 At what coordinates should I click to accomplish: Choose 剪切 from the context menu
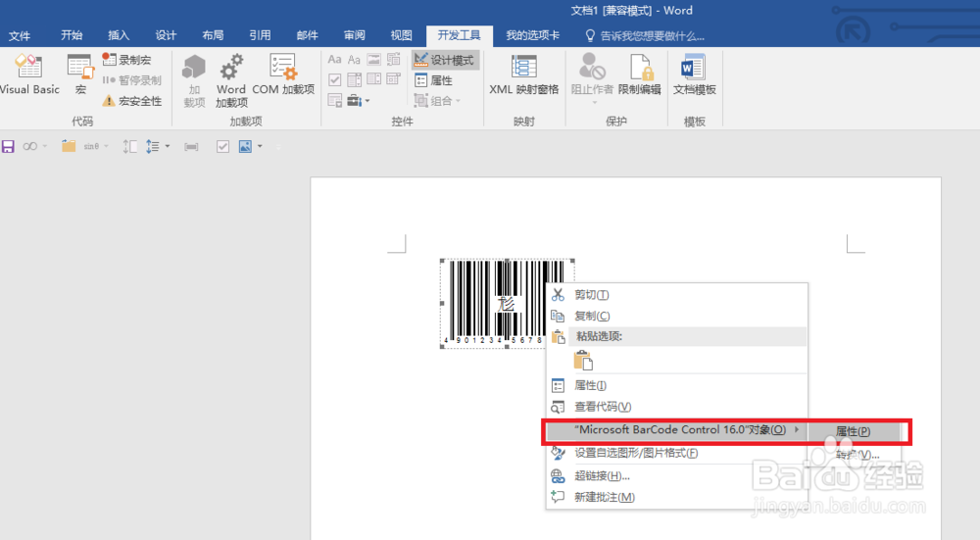pos(677,294)
